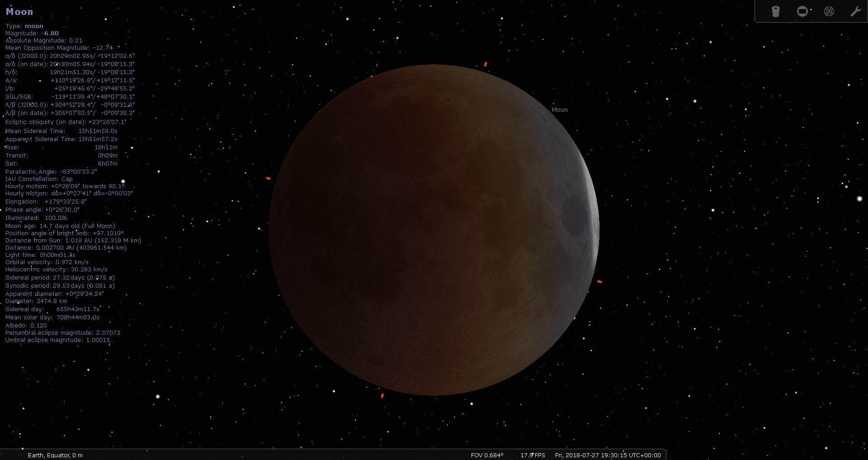This screenshot has height=460, width=868.
Task: Select the eyepiece icon at top right
Action: pyautogui.click(x=776, y=11)
